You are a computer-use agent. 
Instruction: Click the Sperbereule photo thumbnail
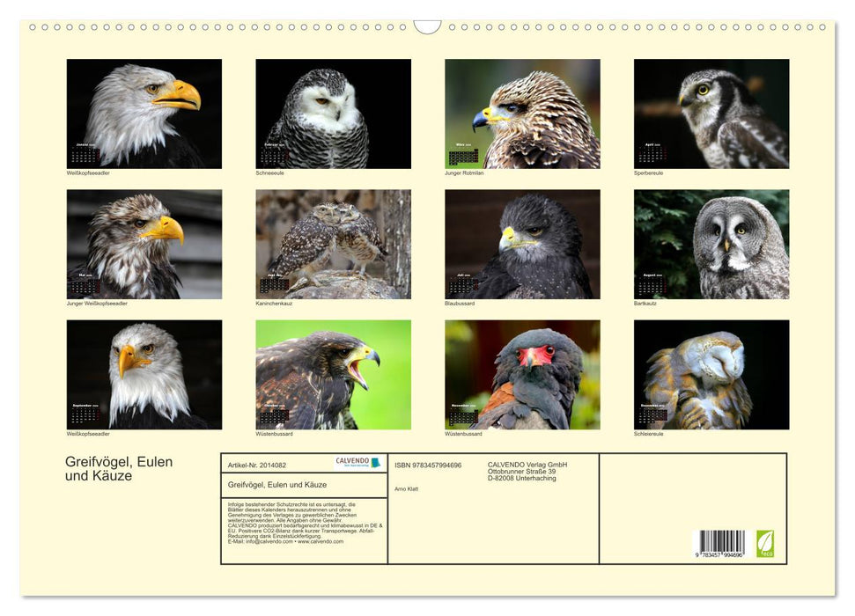pos(711,112)
